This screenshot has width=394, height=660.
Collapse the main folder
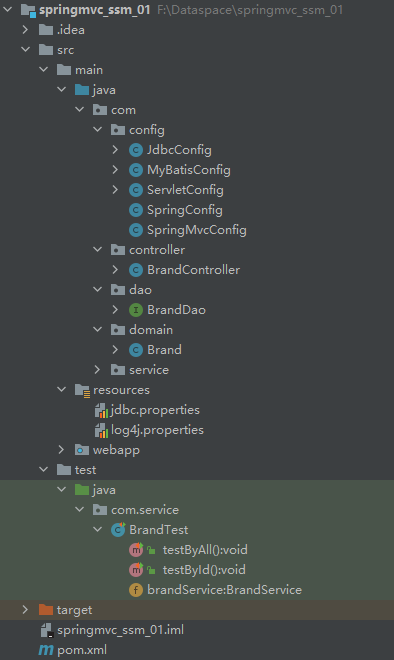point(44,69)
